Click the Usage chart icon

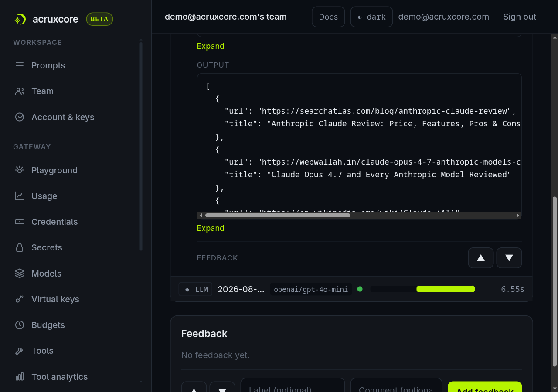click(x=20, y=196)
